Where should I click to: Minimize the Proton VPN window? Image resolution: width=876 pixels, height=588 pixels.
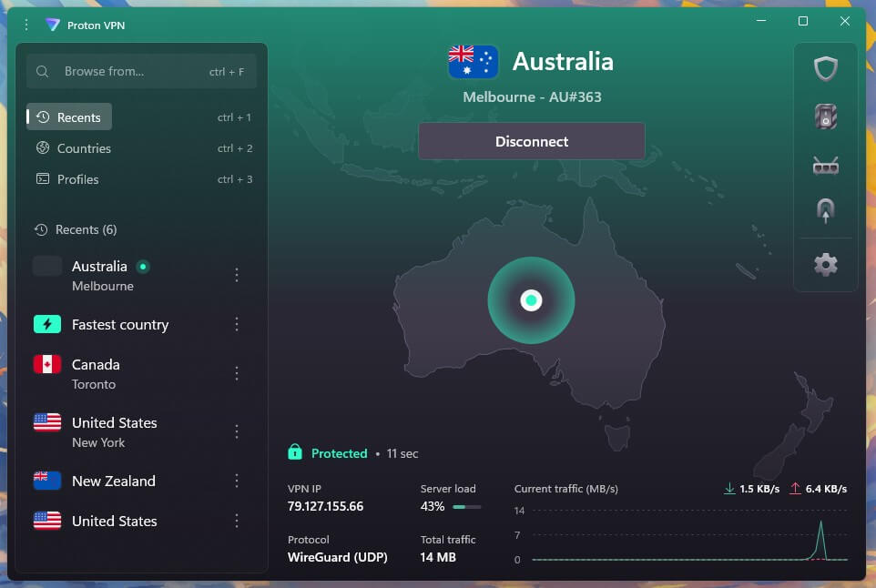point(761,21)
